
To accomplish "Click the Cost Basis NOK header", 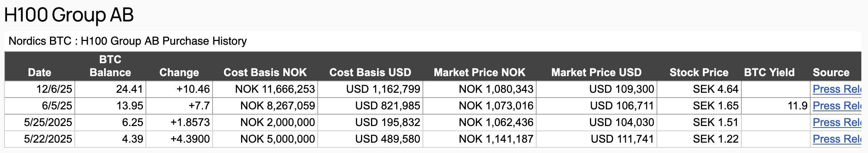I will tap(265, 72).
